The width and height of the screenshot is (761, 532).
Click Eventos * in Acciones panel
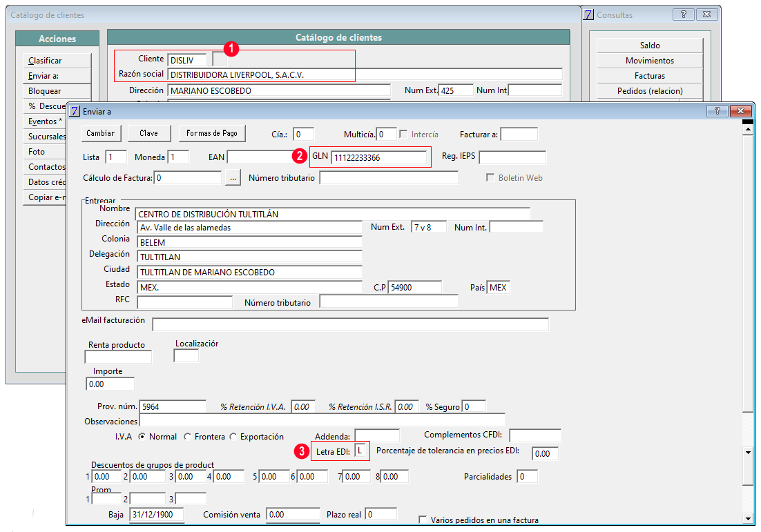pyautogui.click(x=45, y=121)
